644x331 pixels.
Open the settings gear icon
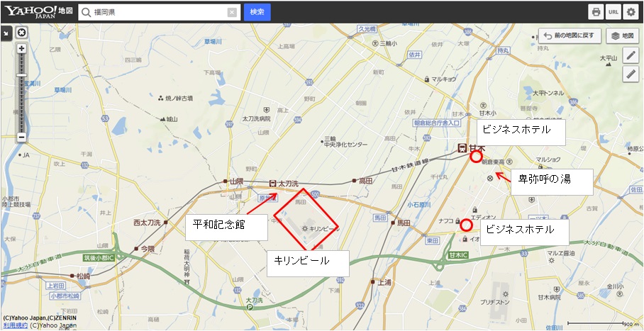(631, 12)
